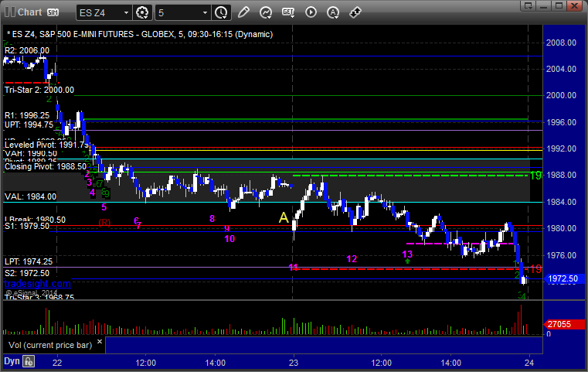The height and width of the screenshot is (372, 588).
Task: Click the R1: 1996.25 label
Action: pos(26,115)
